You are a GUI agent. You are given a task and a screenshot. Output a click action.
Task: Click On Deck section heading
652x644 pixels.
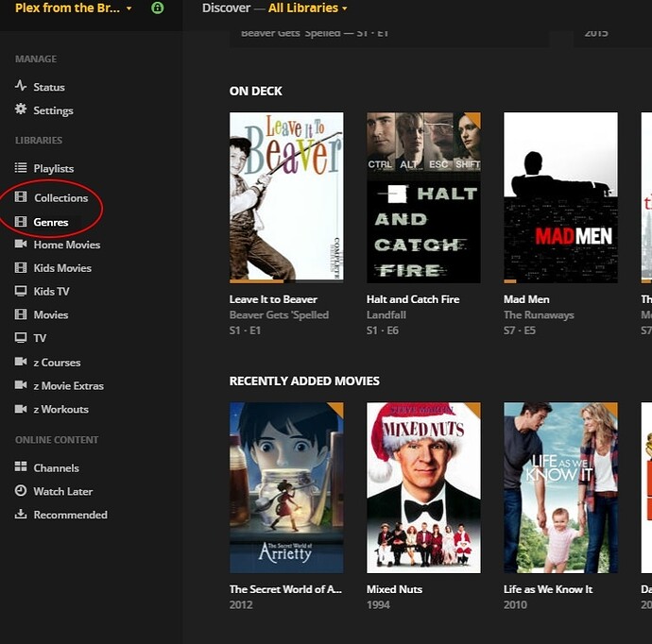click(256, 91)
